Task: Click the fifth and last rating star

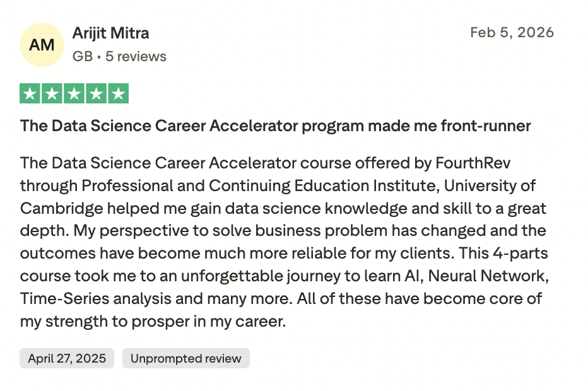Action: (x=118, y=93)
